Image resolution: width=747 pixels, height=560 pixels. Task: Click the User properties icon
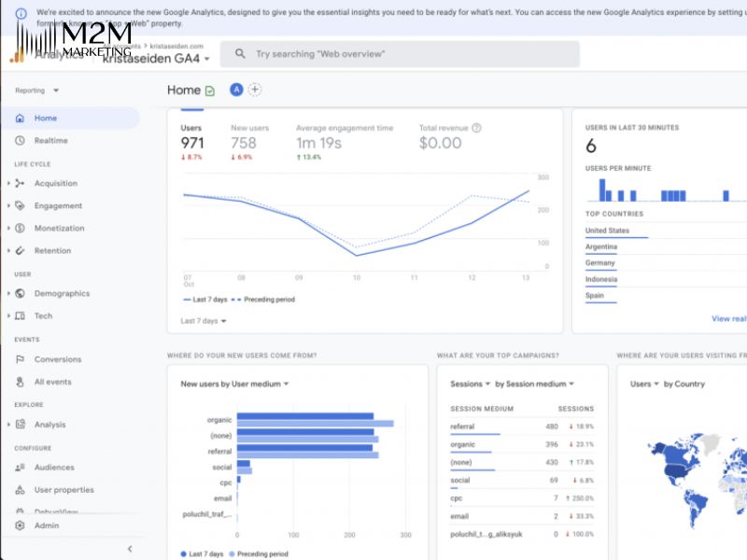click(20, 489)
